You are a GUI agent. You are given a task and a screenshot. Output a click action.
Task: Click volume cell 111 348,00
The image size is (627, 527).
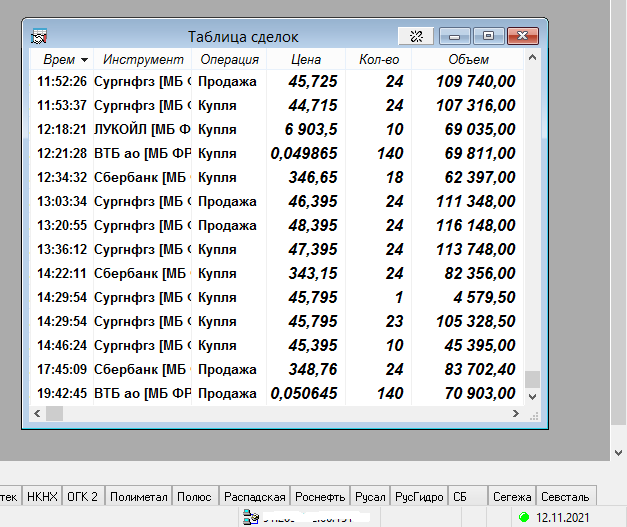475,202
